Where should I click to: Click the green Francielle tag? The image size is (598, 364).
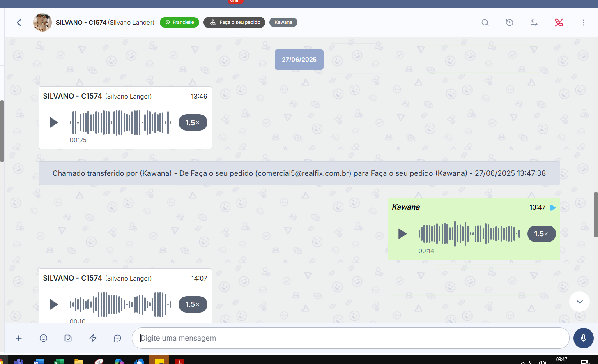[179, 22]
